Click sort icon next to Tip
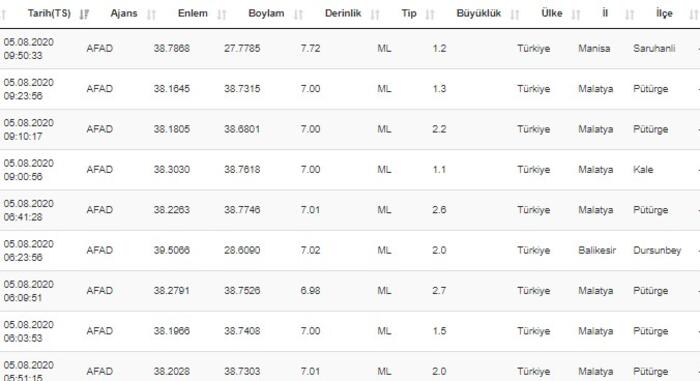Image resolution: width=700 pixels, height=381 pixels. click(430, 15)
